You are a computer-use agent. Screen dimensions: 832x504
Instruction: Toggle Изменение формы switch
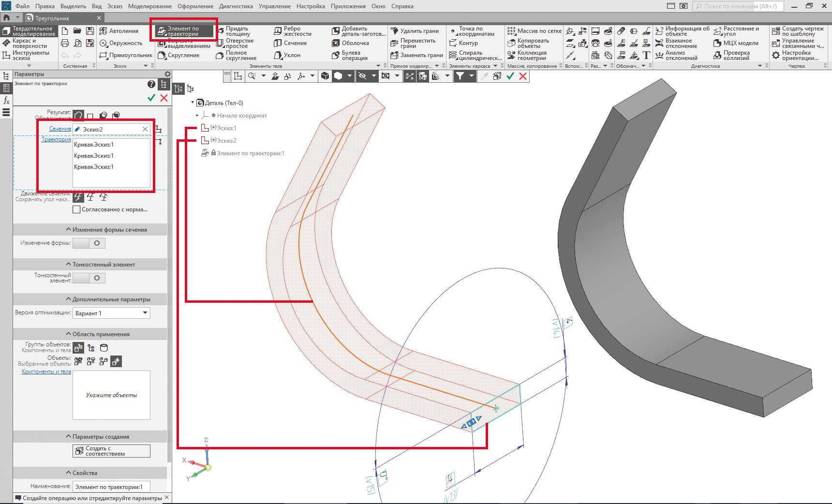click(x=89, y=243)
